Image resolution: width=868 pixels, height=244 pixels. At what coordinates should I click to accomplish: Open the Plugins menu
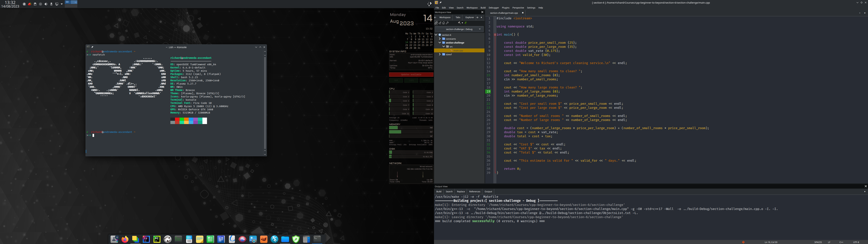[x=505, y=8]
